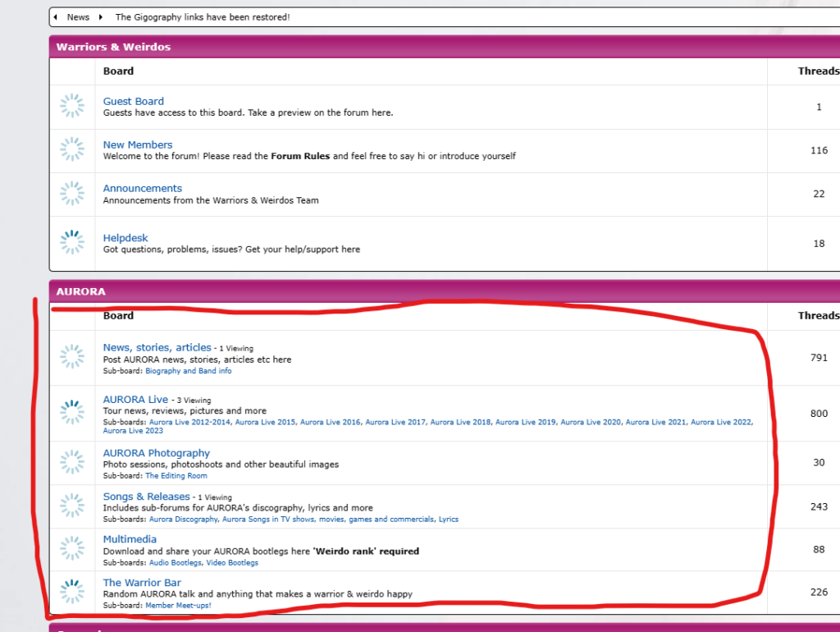Open the News, stories, articles board

[157, 347]
